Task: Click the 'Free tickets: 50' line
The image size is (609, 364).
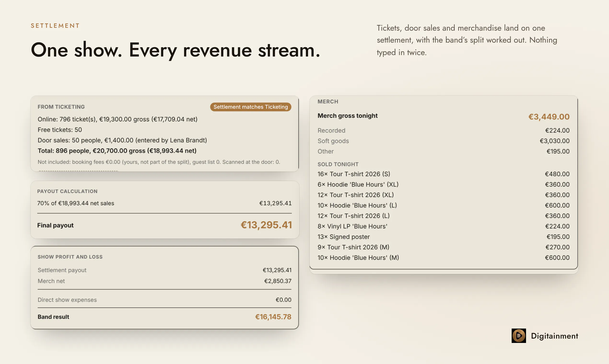Action: (60, 130)
